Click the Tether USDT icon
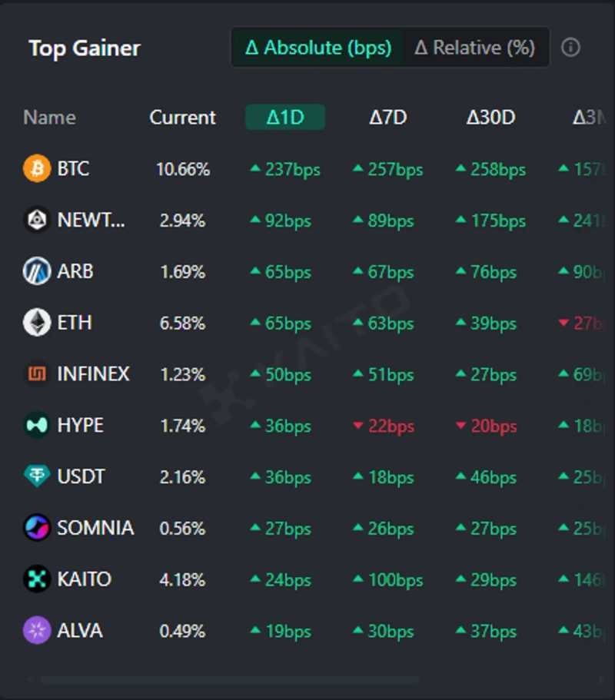 point(37,476)
